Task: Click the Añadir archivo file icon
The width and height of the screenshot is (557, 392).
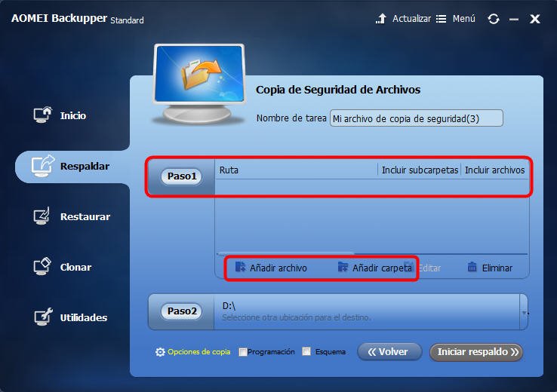Action: click(x=240, y=267)
